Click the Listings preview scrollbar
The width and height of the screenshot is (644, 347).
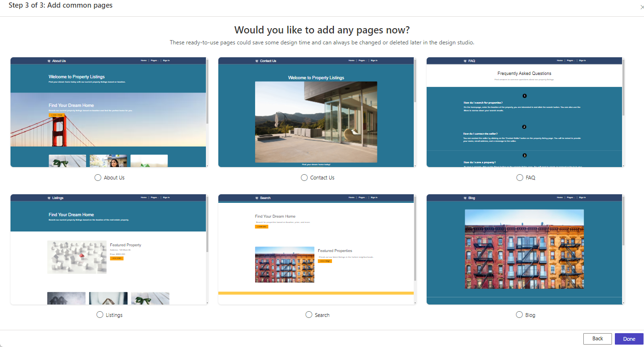click(207, 223)
